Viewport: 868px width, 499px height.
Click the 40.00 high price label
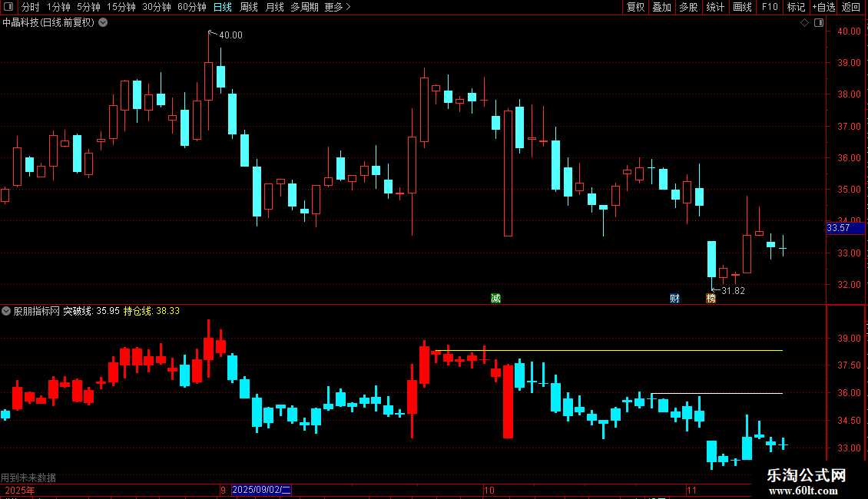pos(230,35)
